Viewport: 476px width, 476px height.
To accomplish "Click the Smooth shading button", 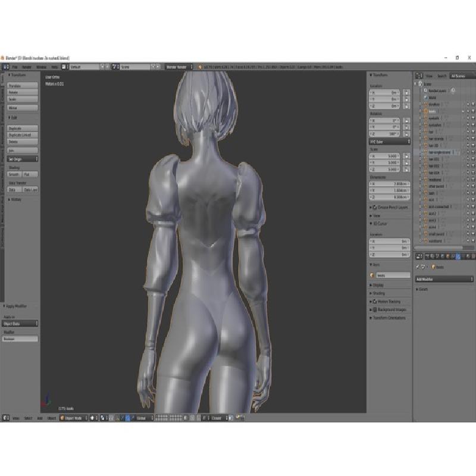I will [14, 174].
